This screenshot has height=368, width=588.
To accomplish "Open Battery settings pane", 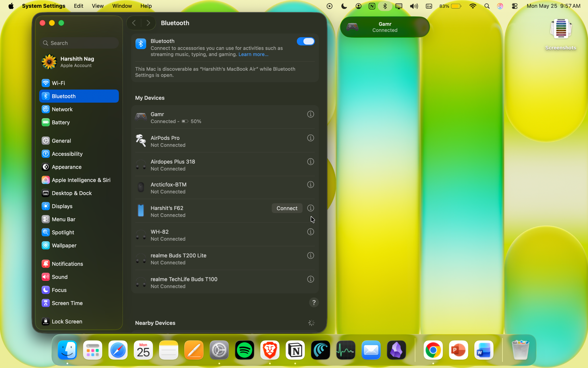I will pyautogui.click(x=79, y=122).
